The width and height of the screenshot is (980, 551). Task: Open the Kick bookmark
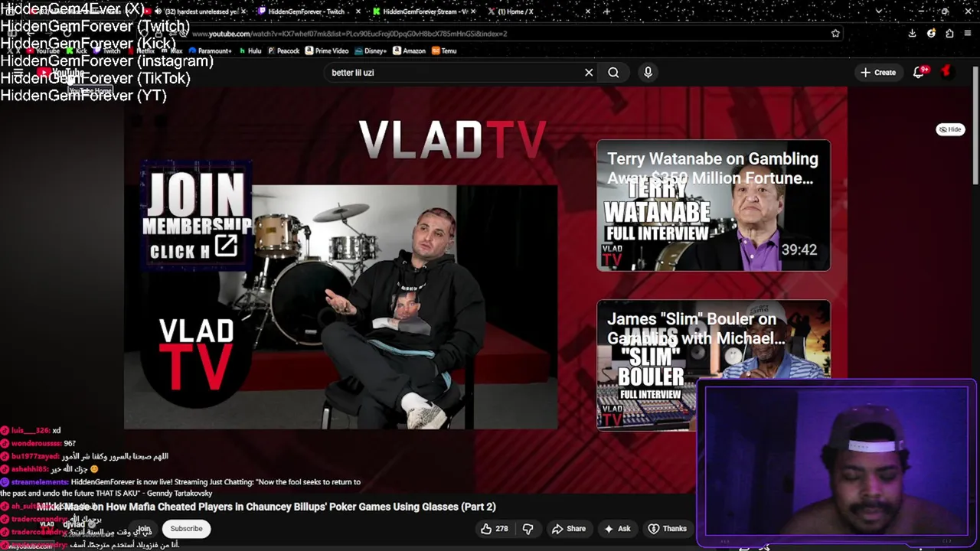77,51
